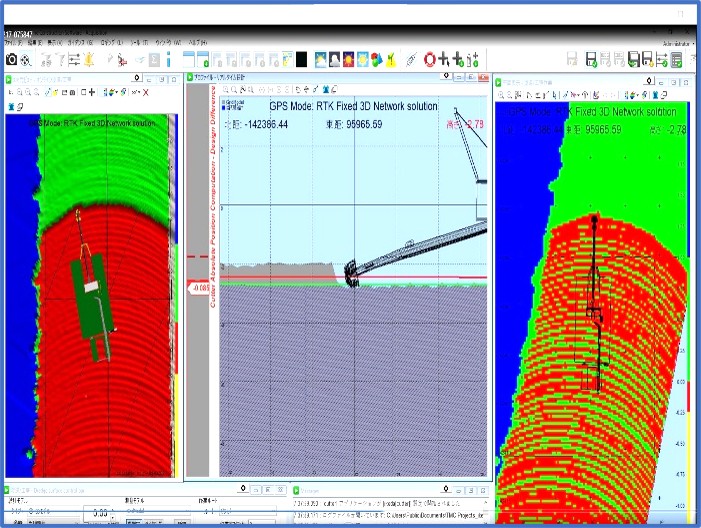Click the first green save disk icon
This screenshot has height=528, width=701.
pyautogui.click(x=592, y=60)
